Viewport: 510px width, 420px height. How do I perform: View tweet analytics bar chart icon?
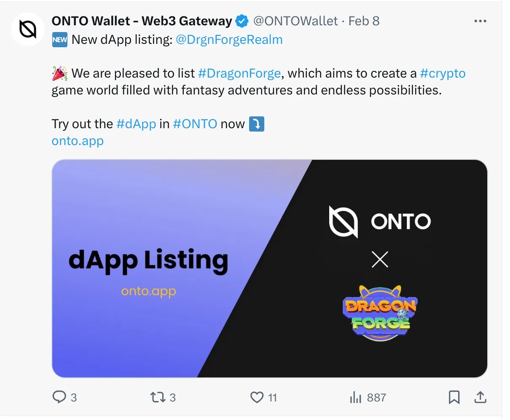[356, 397]
